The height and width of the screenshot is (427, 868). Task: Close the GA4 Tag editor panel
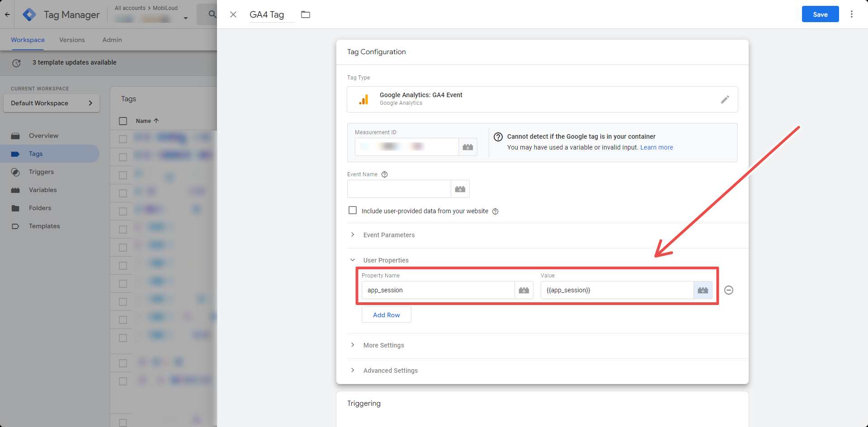pos(233,14)
